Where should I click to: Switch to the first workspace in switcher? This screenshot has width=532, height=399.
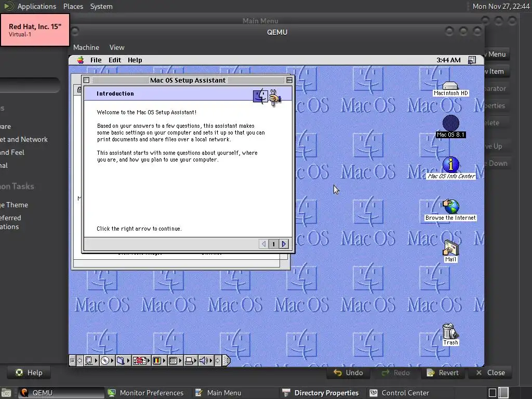click(x=493, y=393)
